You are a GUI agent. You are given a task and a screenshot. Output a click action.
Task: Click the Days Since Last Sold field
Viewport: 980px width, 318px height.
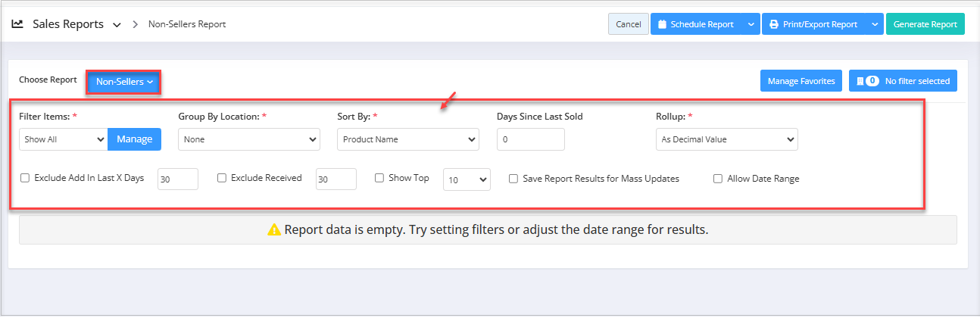530,139
